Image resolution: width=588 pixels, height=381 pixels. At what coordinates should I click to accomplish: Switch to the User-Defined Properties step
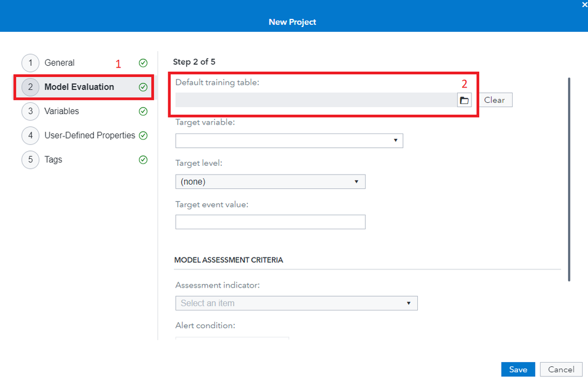click(89, 135)
